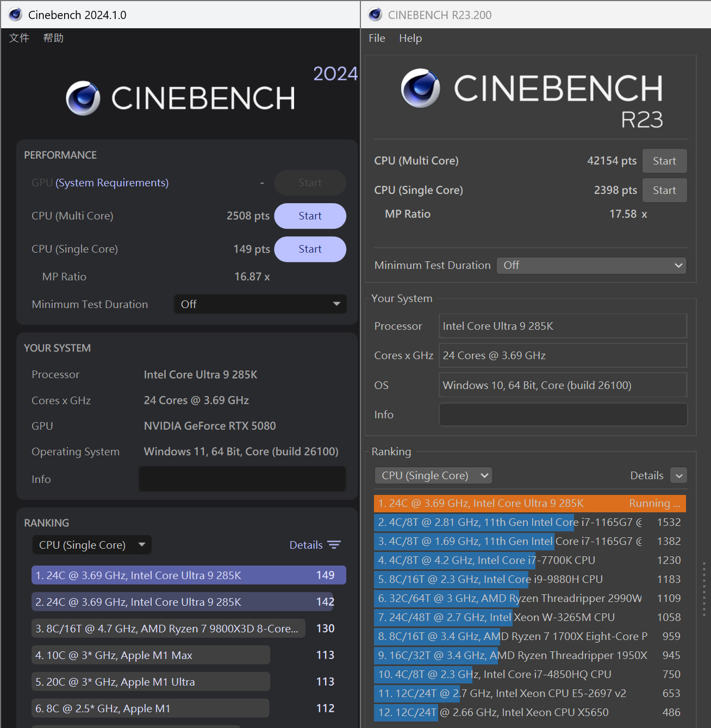Start the CPU (Multi Core) test in Cinebench 2024
This screenshot has height=728, width=711.
(x=310, y=216)
